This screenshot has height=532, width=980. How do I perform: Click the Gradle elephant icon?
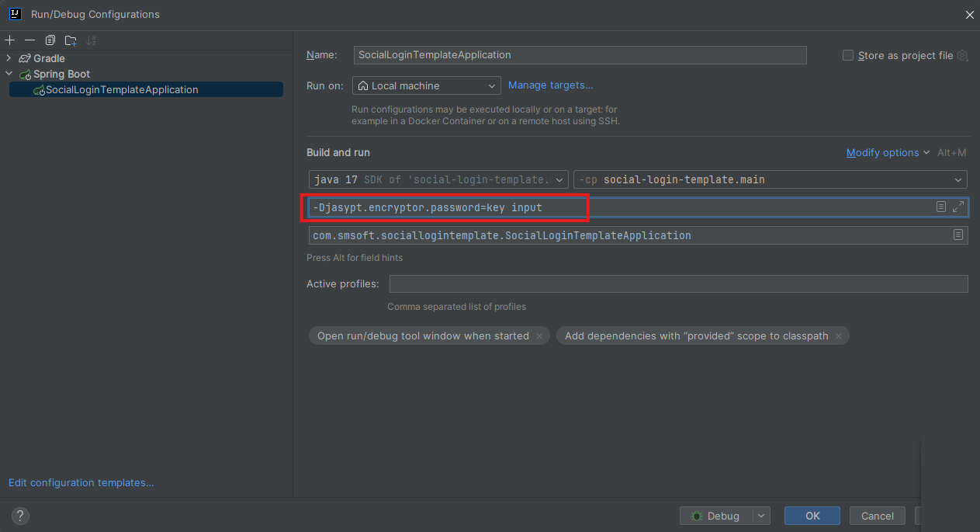click(25, 58)
